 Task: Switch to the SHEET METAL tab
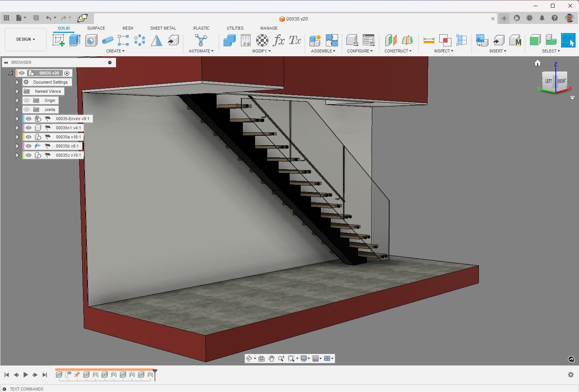pyautogui.click(x=163, y=28)
